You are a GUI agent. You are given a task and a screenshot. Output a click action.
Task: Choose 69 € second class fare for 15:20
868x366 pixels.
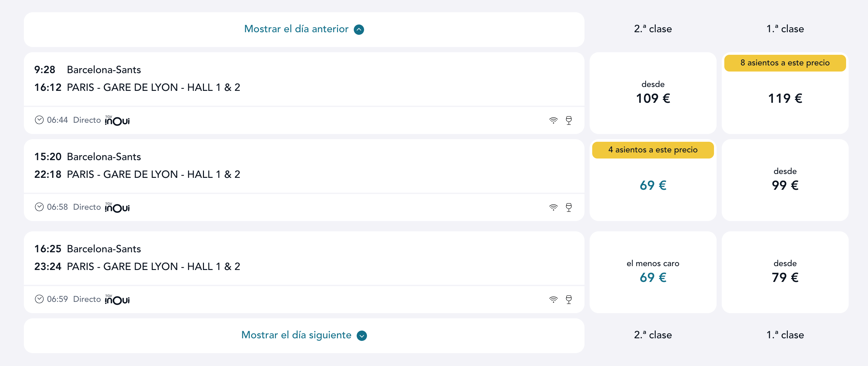(x=653, y=180)
